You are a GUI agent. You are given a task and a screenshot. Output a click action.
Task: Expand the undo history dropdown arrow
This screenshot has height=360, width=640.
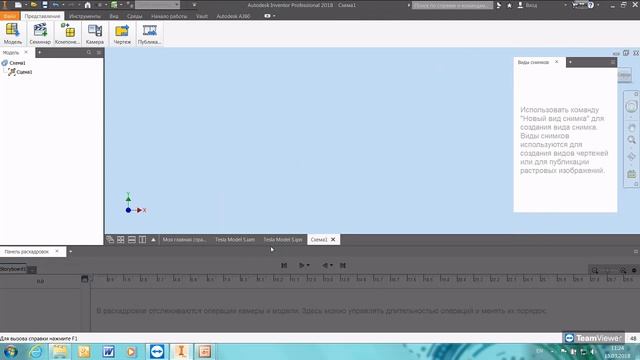tap(63, 5)
